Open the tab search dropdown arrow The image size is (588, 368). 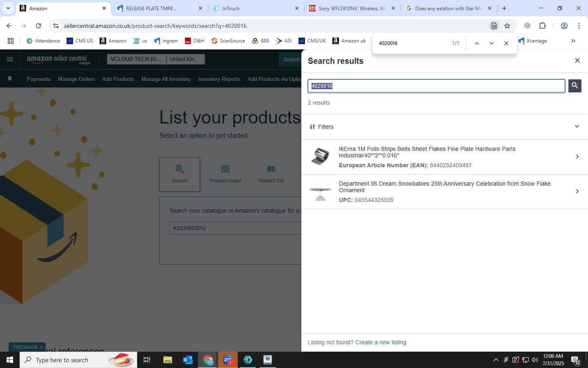[8, 8]
